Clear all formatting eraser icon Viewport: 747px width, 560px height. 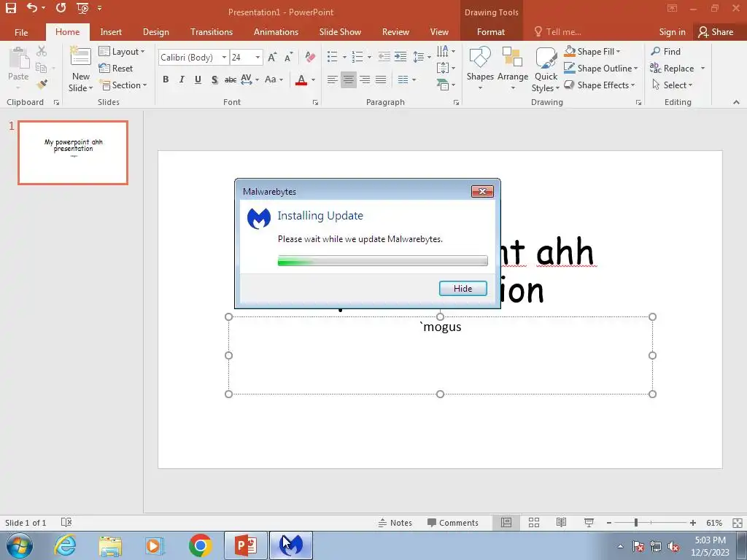(x=310, y=57)
